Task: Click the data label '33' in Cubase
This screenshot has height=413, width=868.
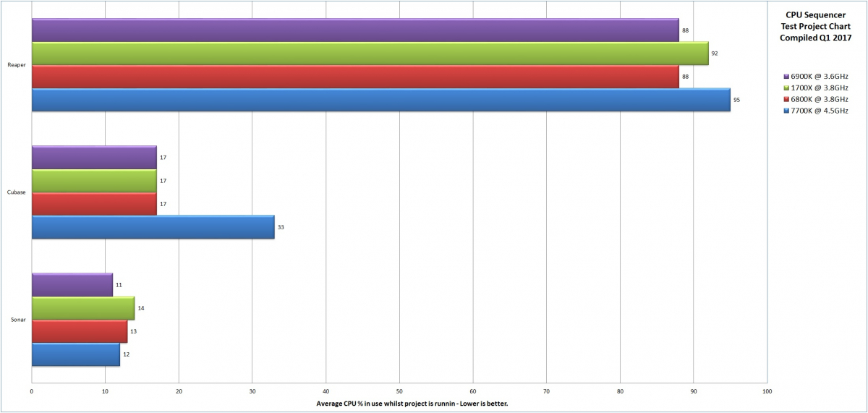Action: 281,227
